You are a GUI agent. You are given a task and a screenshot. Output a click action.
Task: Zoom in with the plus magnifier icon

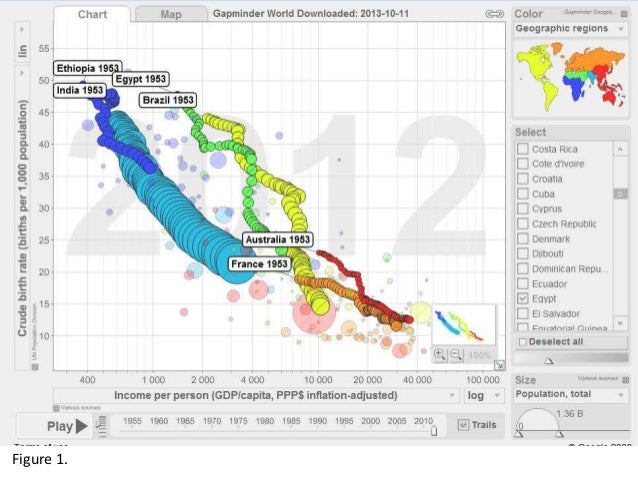tap(439, 355)
